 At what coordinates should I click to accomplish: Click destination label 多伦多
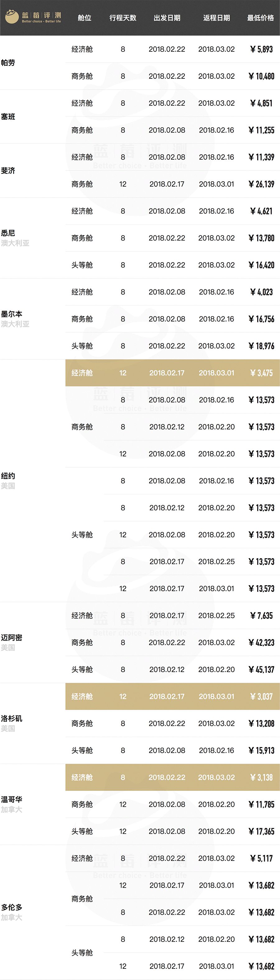[x=12, y=907]
